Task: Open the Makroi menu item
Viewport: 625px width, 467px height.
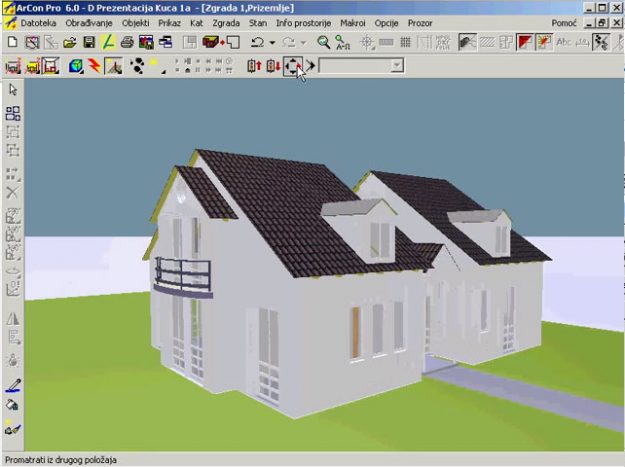Action: coord(353,21)
